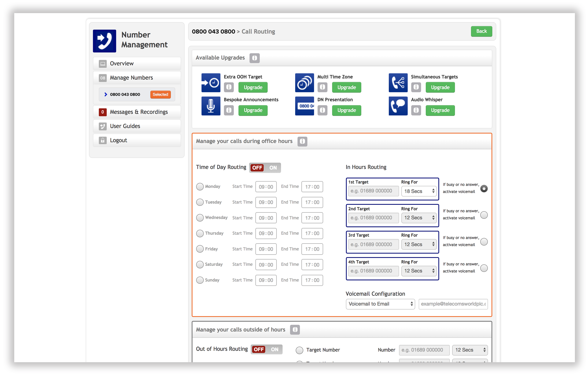Open the User Guides menu item
Screen dimensions: 588x376
[x=137, y=126]
